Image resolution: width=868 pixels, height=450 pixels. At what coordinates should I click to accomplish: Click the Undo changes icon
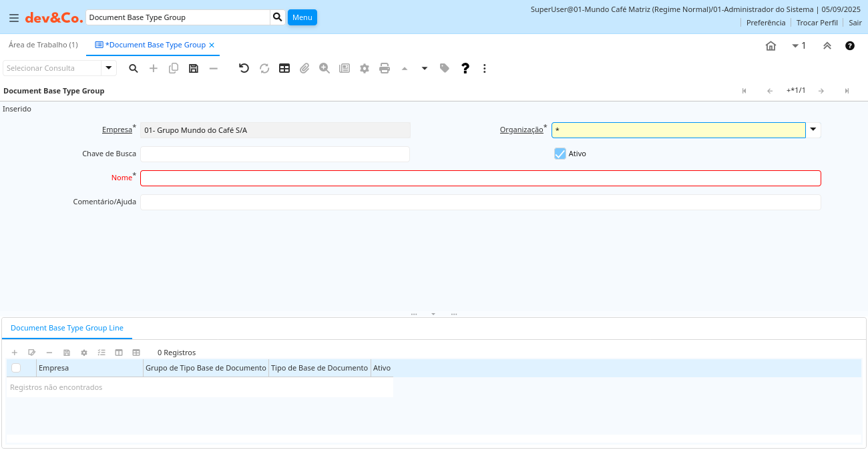pyautogui.click(x=244, y=68)
